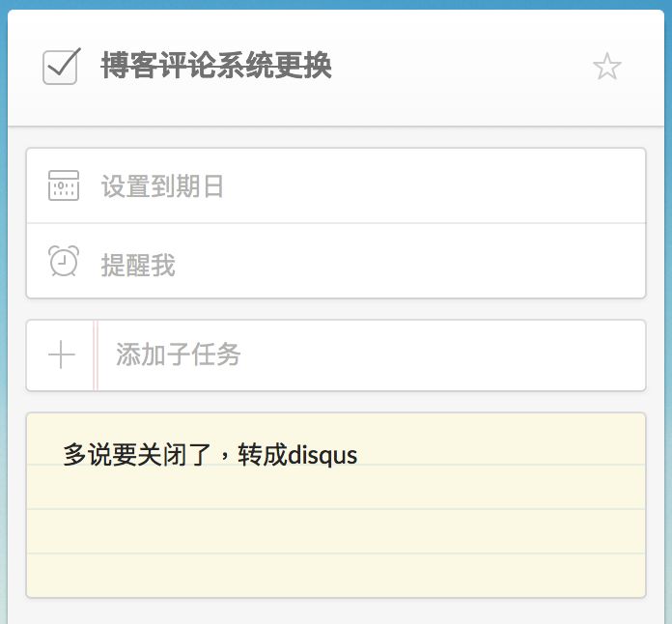Click blank space right of 提醒我 label
The width and height of the screenshot is (672, 624).
[406, 262]
